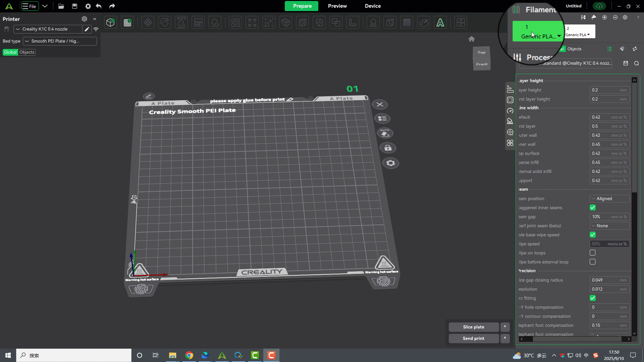The width and height of the screenshot is (644, 362).
Task: Click the auto-orient plate icon
Action: click(x=385, y=133)
